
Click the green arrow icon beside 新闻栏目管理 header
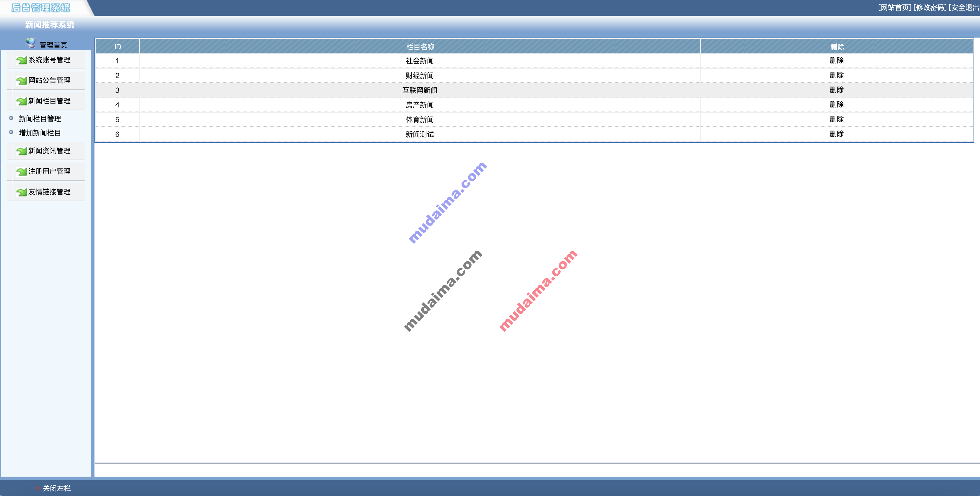point(22,101)
